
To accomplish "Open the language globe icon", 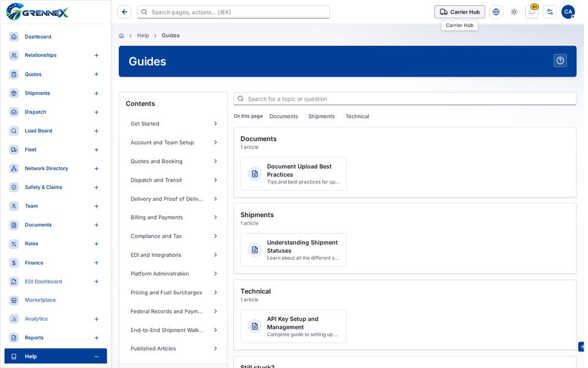I will pos(496,12).
